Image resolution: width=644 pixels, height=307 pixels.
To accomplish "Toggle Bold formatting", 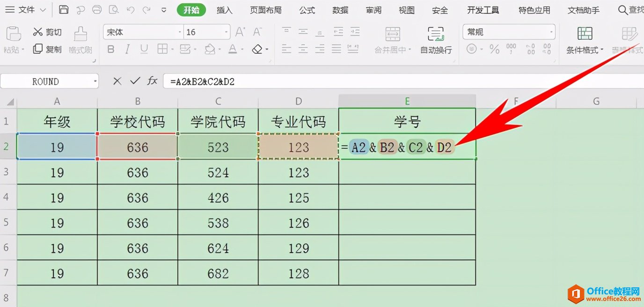I will (111, 49).
